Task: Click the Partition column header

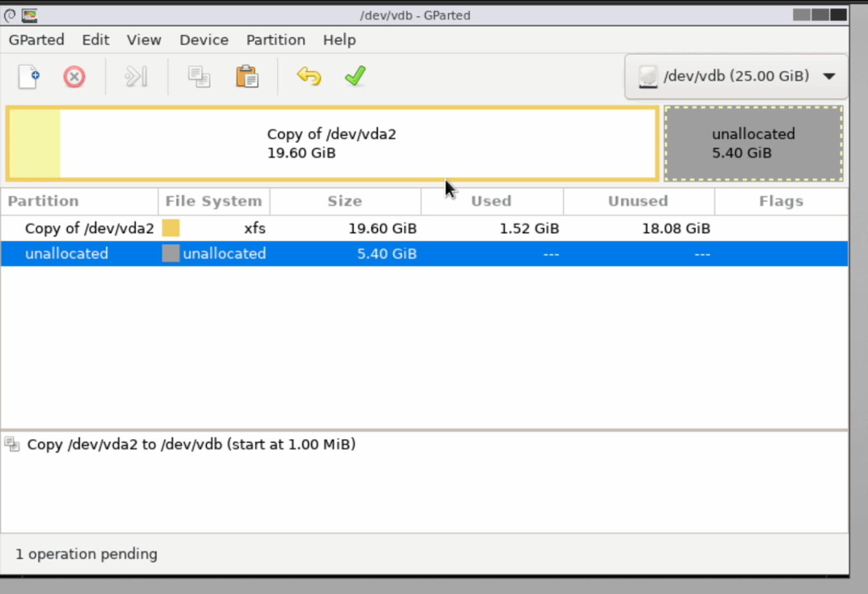Action: tap(79, 201)
